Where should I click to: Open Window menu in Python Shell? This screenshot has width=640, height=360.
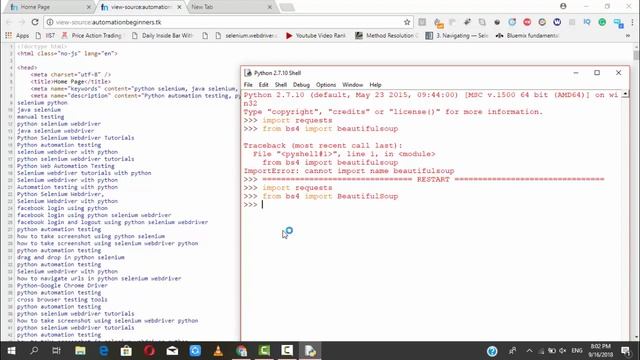[352, 85]
